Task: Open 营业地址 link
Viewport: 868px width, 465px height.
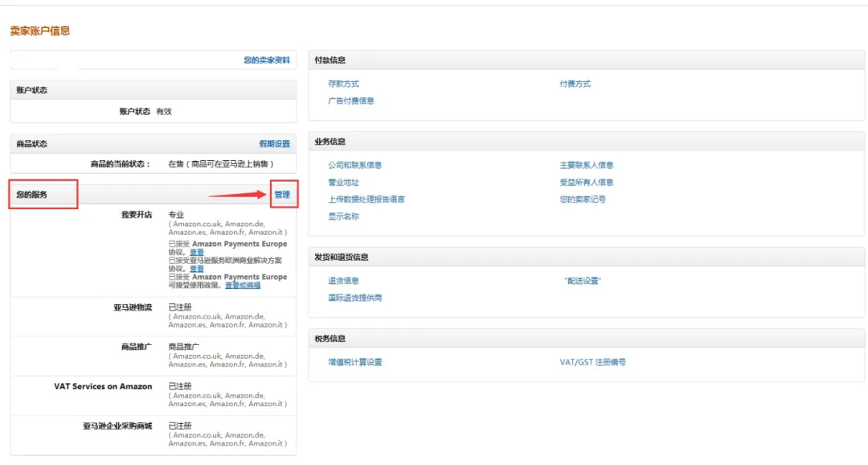Action: click(343, 182)
